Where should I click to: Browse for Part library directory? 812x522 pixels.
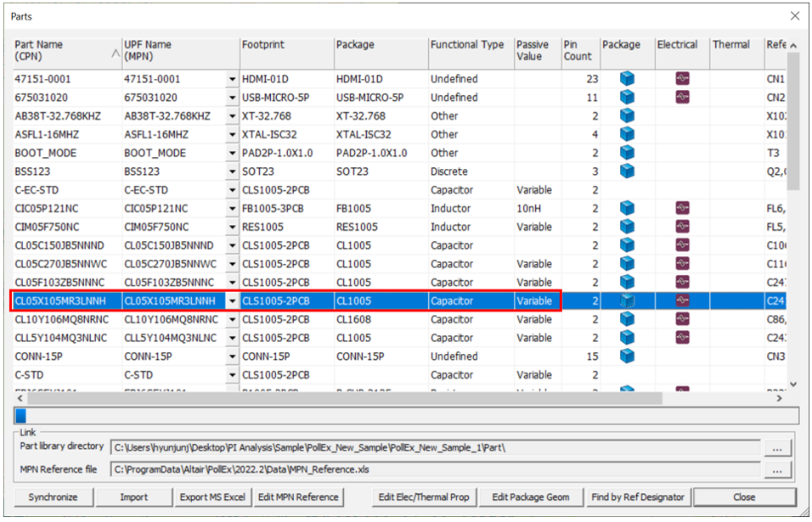click(779, 447)
